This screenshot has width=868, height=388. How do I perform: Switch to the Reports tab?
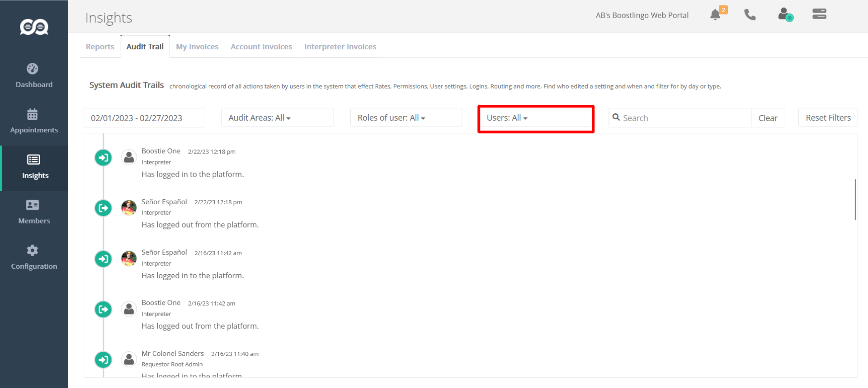pos(100,47)
